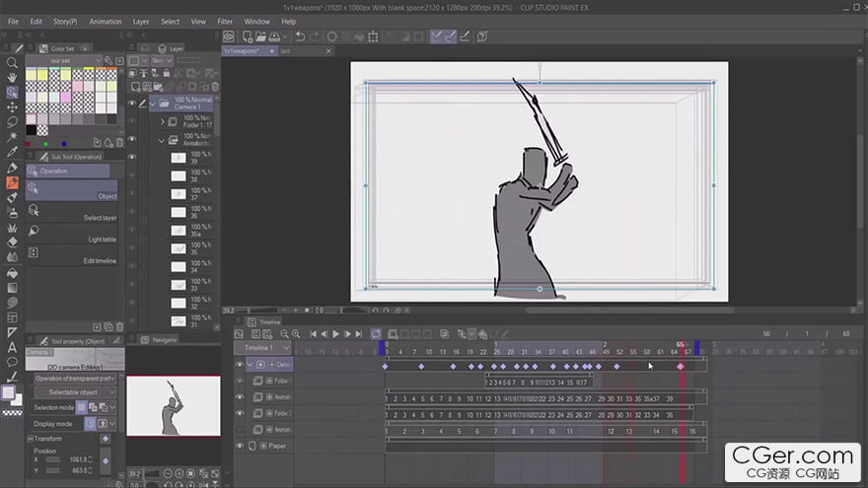Image resolution: width=868 pixels, height=488 pixels.
Task: Toggle visibility of Camera 1 layer
Action: 132,103
